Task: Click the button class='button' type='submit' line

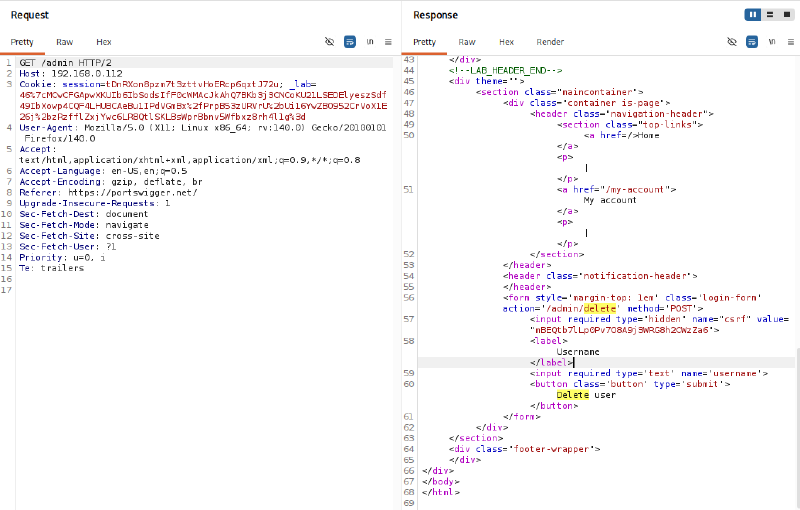Action: click(x=630, y=384)
